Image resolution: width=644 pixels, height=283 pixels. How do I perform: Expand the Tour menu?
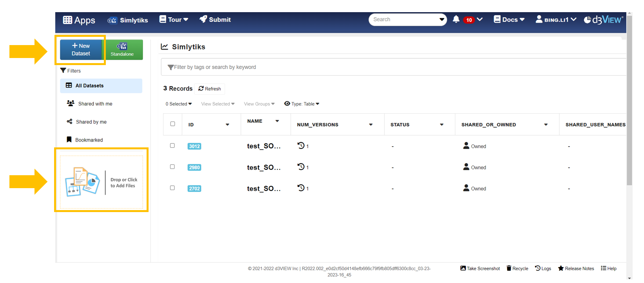pos(174,20)
